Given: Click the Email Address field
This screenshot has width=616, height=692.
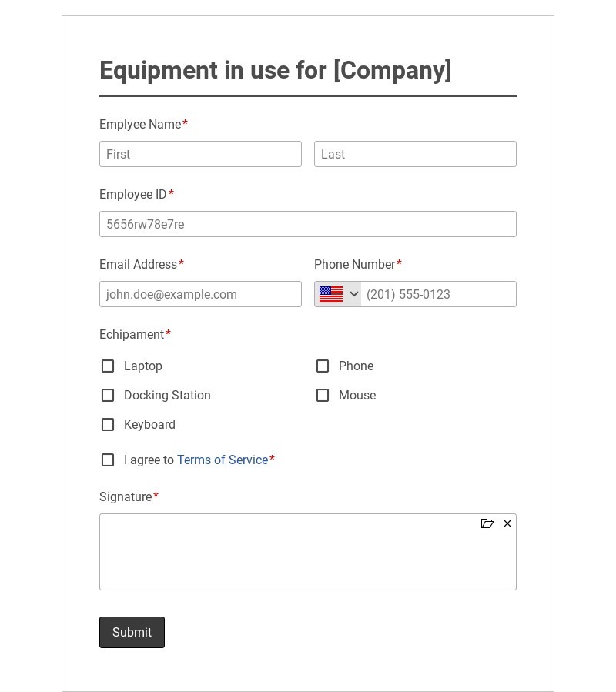Looking at the screenshot, I should click(x=200, y=294).
